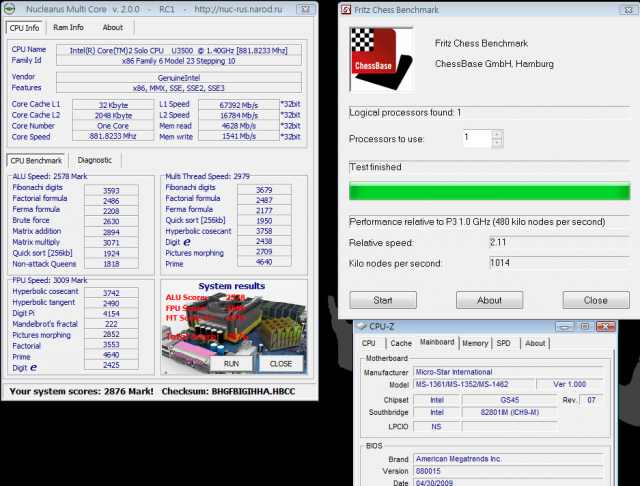640x486 pixels.
Task: Click Mem write value 1541 Mb/s
Action: 239,136
